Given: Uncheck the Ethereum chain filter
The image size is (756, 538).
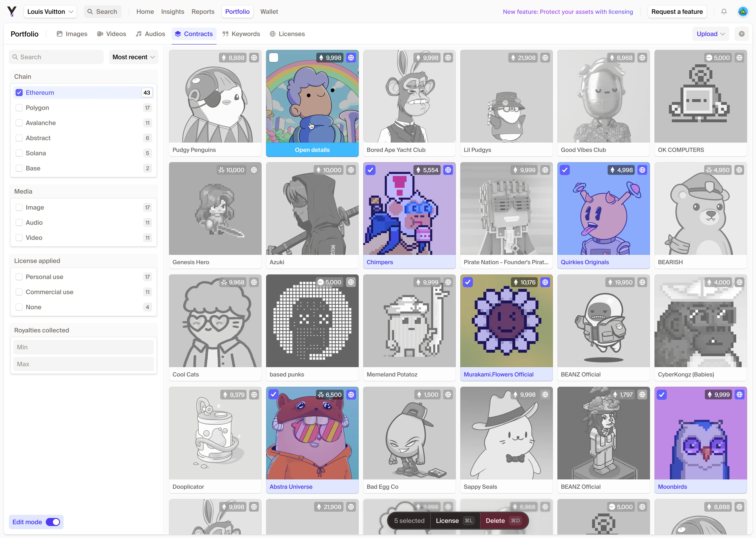Looking at the screenshot, I should tap(19, 93).
